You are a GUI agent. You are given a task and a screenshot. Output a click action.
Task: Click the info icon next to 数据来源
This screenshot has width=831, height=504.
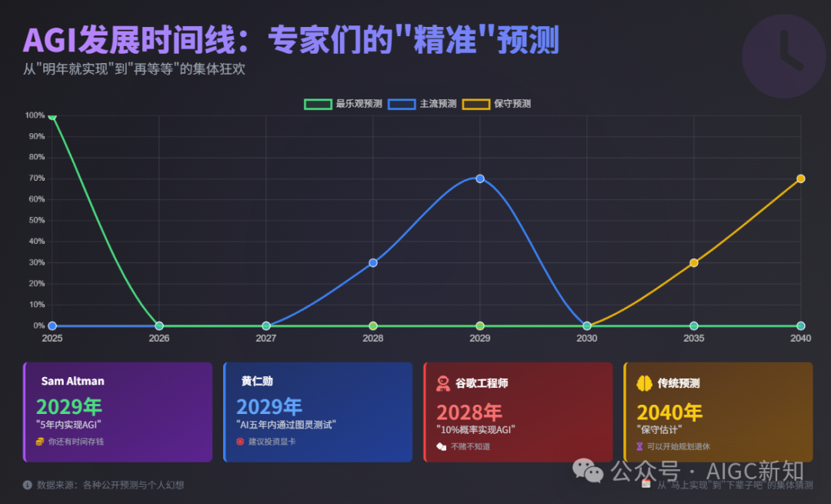coord(27,486)
